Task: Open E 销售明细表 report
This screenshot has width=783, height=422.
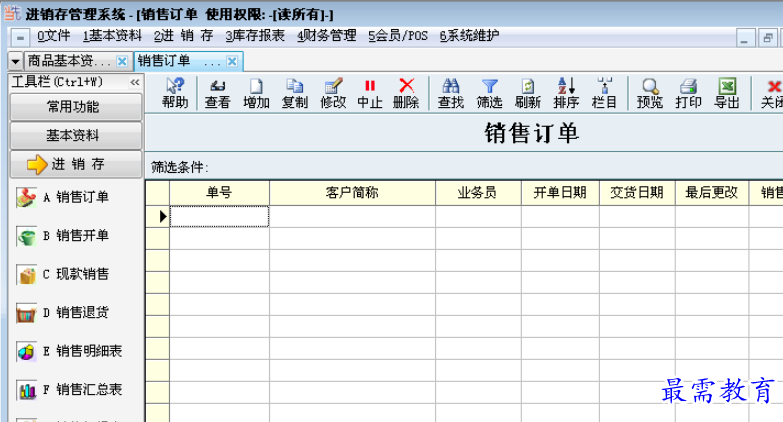Action: coord(69,351)
